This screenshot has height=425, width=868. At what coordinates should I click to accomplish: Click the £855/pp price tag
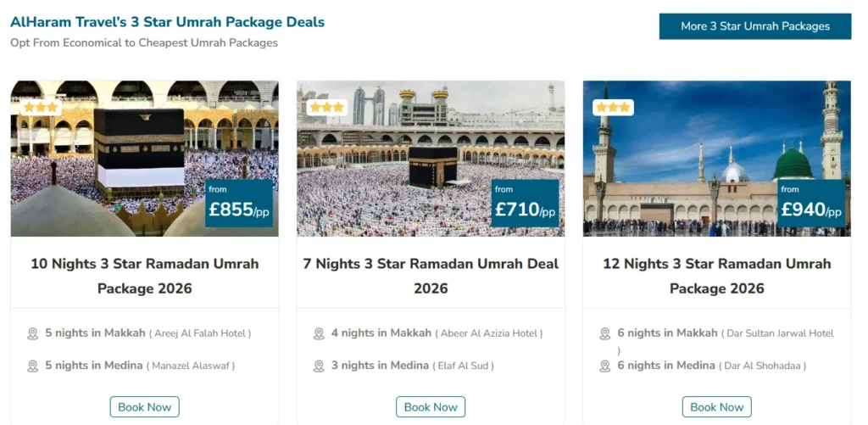[239, 204]
